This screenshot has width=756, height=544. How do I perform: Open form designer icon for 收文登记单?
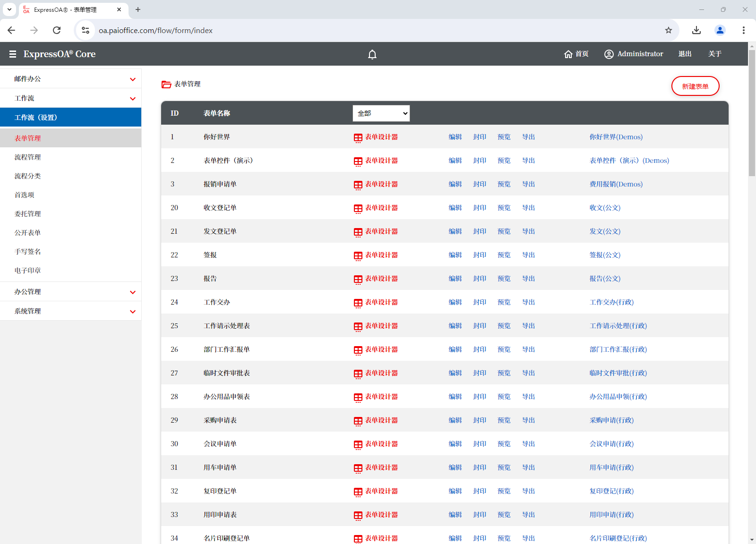pyautogui.click(x=358, y=209)
